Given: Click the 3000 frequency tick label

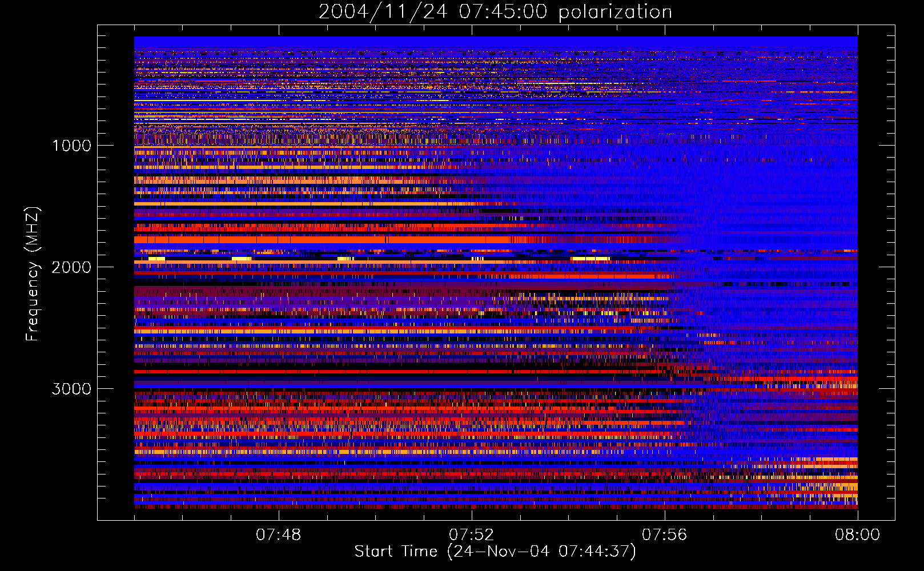Looking at the screenshot, I should coord(71,389).
